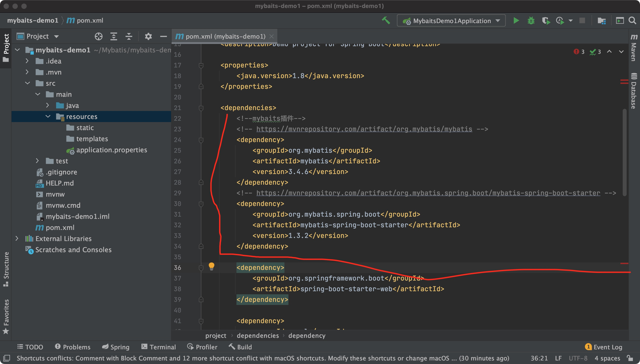Expand the .mvn folder
640x364 pixels.
click(27, 72)
